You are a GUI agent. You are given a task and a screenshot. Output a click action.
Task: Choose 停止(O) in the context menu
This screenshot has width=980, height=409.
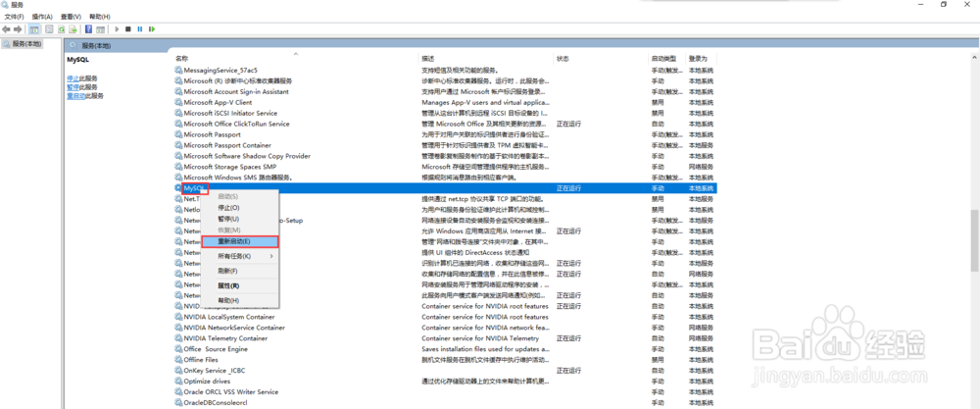coord(240,208)
